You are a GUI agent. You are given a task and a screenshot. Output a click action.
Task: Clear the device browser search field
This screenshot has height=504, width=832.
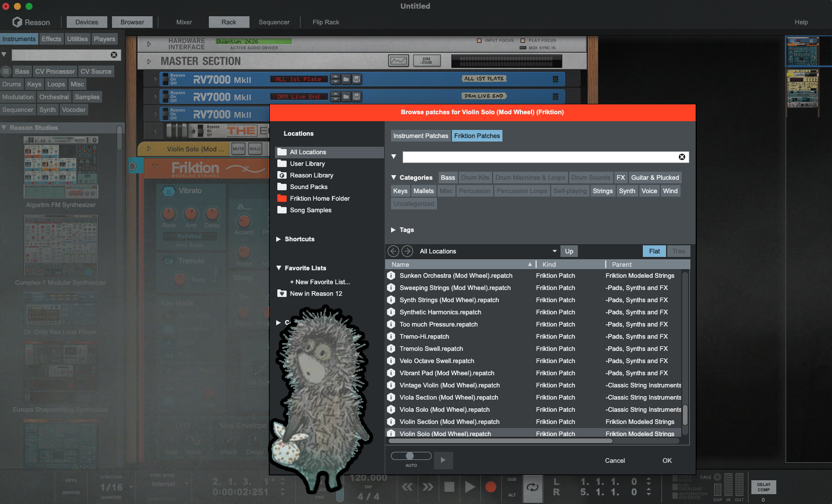(114, 55)
